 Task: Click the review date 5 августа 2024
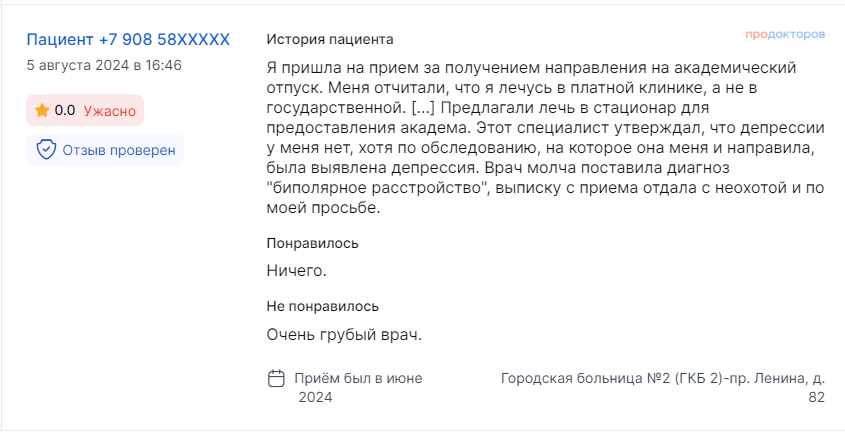(x=77, y=65)
